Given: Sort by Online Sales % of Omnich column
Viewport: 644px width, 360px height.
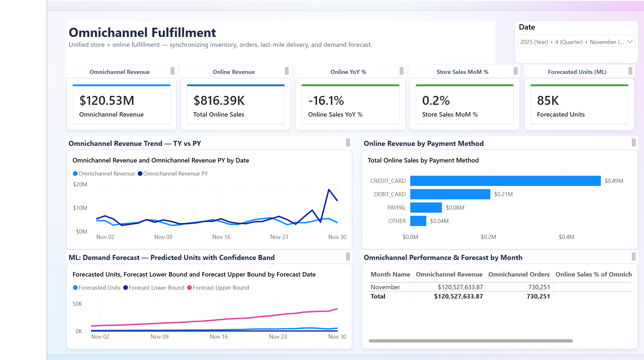Looking at the screenshot, I should pyautogui.click(x=593, y=274).
